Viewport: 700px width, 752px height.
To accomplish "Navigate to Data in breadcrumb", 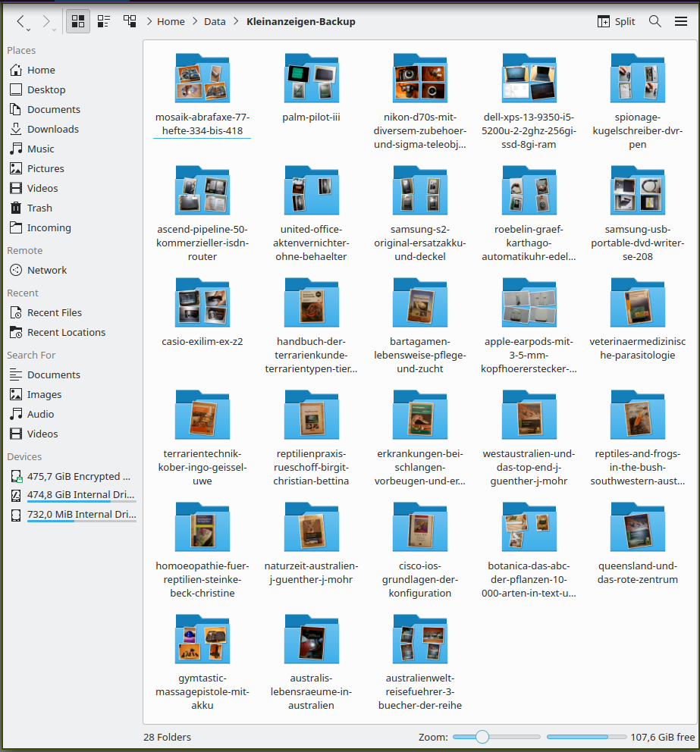I will (215, 21).
